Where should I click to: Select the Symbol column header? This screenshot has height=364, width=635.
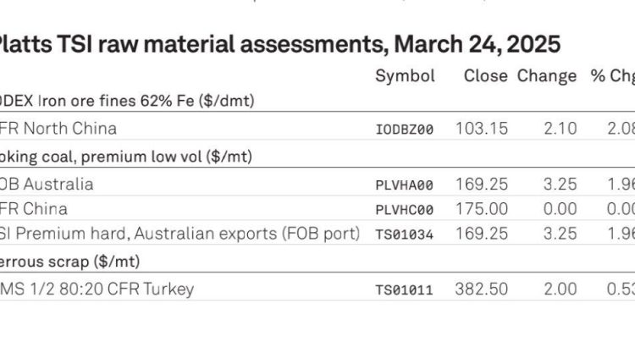pos(405,76)
